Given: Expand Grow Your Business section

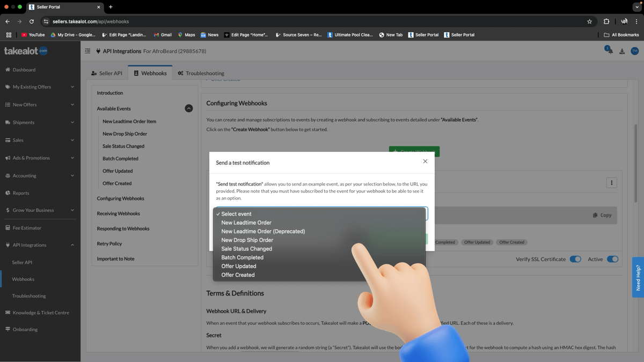Looking at the screenshot, I should (40, 210).
